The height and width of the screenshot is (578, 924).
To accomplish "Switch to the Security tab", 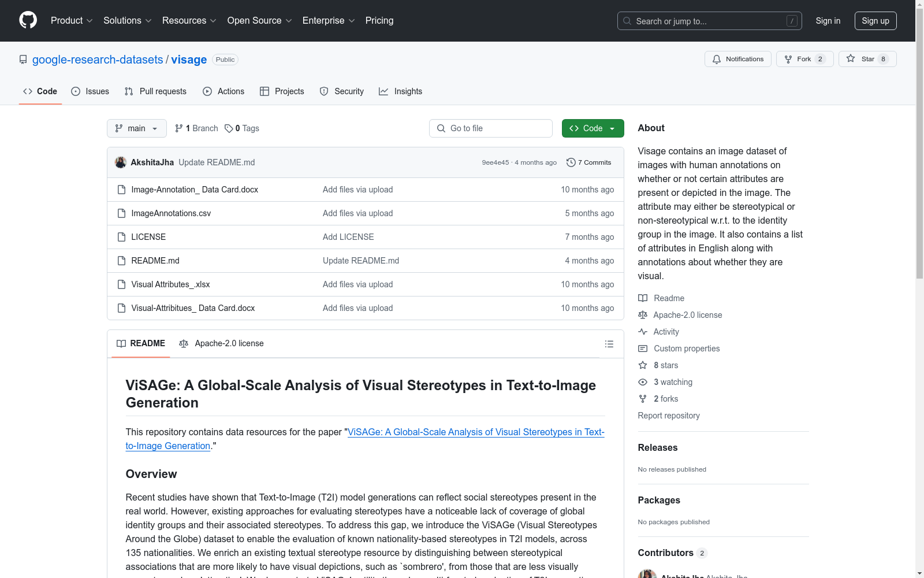I will (x=342, y=91).
